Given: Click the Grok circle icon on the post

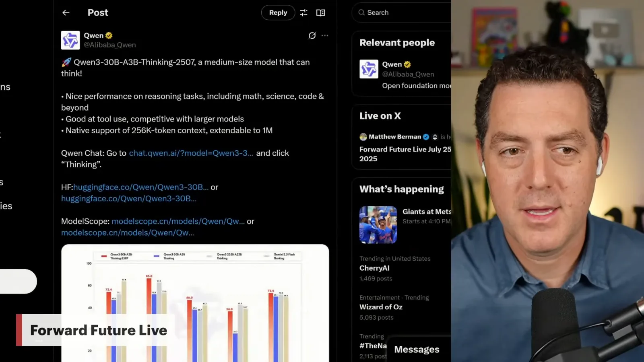Looking at the screenshot, I should (x=312, y=35).
